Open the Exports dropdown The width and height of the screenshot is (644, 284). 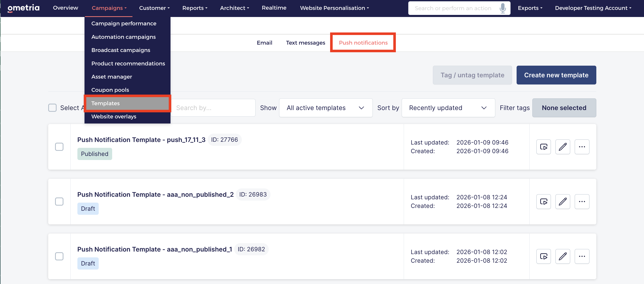530,8
